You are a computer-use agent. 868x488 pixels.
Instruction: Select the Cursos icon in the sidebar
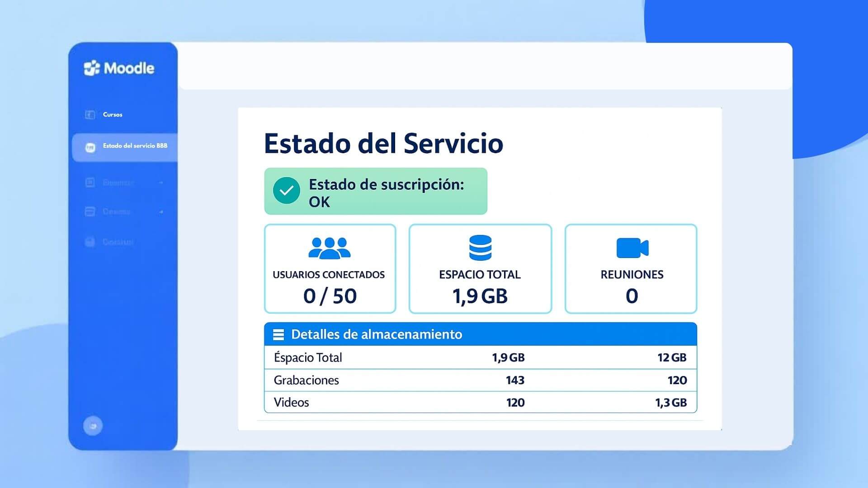[x=90, y=114]
